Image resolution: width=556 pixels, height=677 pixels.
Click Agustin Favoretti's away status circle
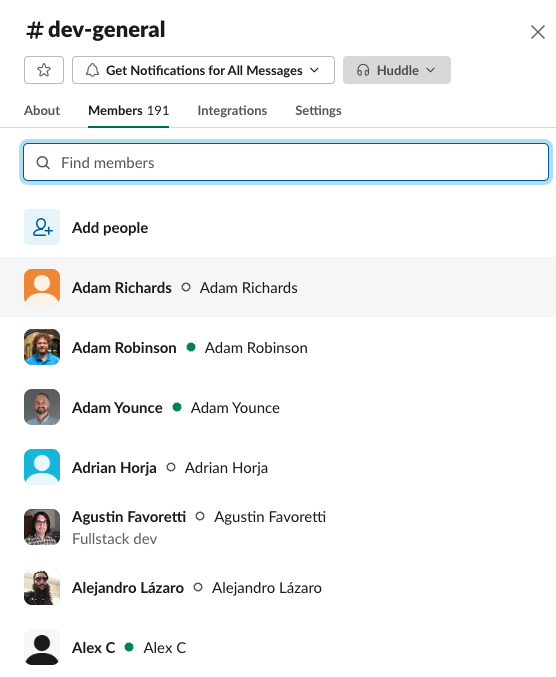(x=200, y=516)
